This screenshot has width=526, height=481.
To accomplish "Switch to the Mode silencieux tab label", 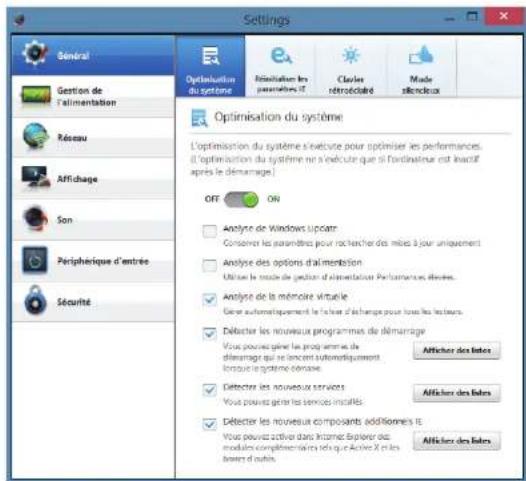I will (x=421, y=85).
